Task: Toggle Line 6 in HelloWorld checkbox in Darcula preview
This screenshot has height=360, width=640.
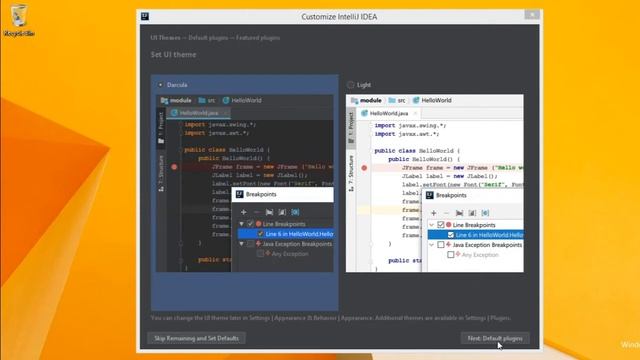Action: click(x=260, y=234)
